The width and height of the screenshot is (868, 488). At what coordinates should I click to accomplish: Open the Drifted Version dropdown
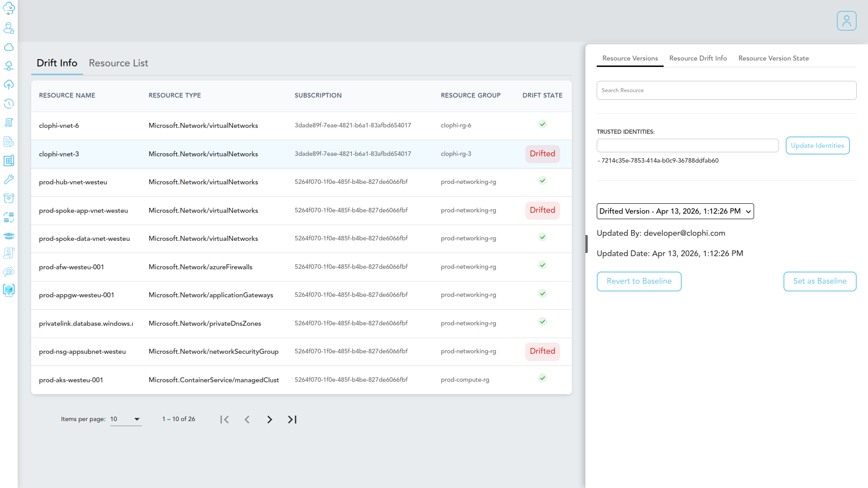(x=675, y=211)
